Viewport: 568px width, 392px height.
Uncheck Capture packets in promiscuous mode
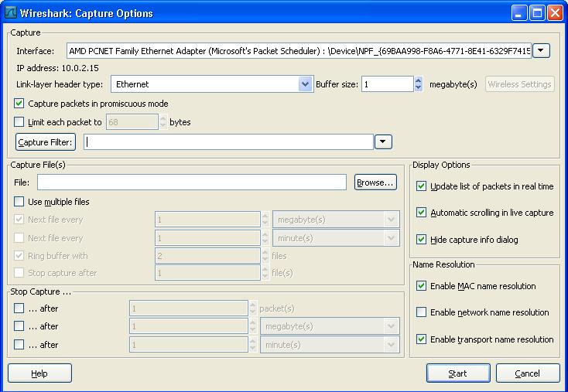pyautogui.click(x=19, y=104)
